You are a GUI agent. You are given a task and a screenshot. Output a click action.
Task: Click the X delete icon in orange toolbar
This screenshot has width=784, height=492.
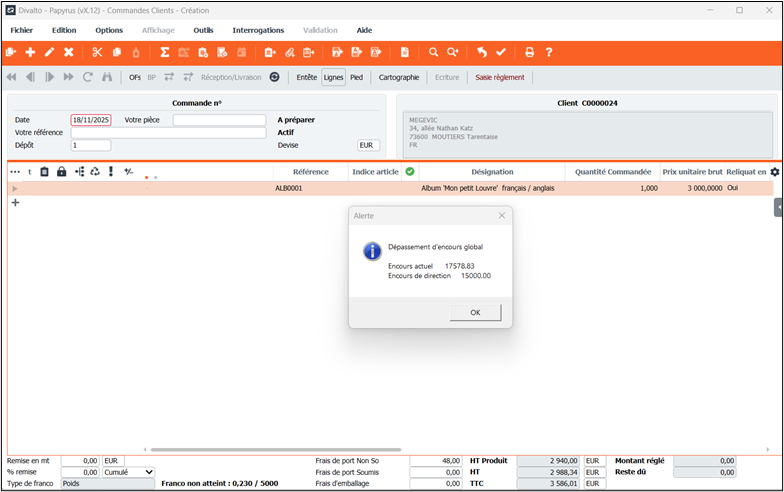[68, 52]
